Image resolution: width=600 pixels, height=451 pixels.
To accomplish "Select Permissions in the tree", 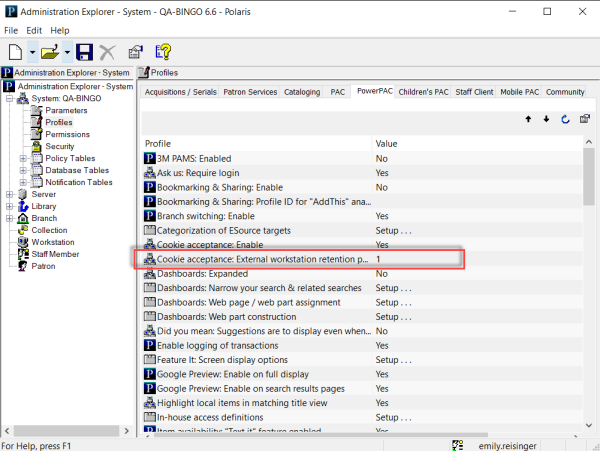I will click(67, 134).
